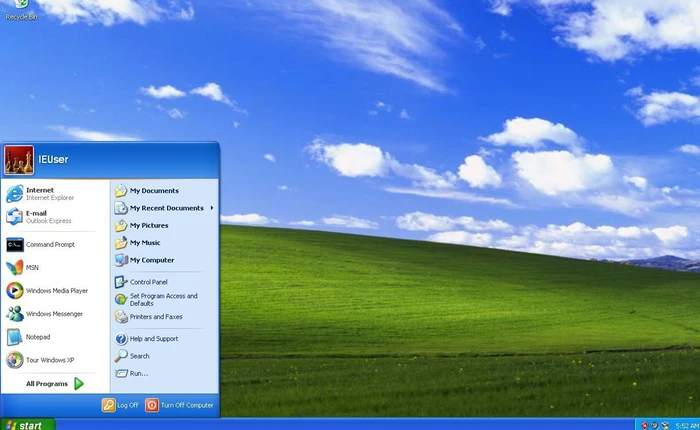Click the Help and Support question mark icon
700x430 pixels.
click(x=121, y=339)
